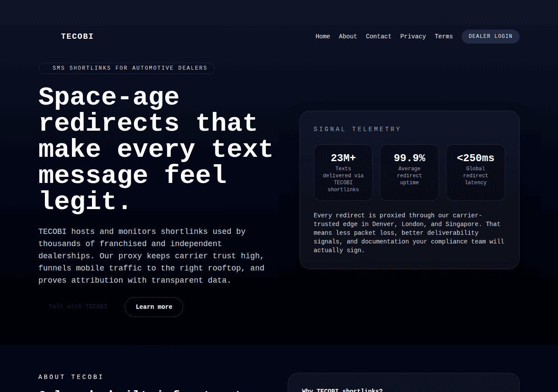Viewport: 558px width, 392px height.
Task: Open the Terms nav link
Action: (x=444, y=37)
